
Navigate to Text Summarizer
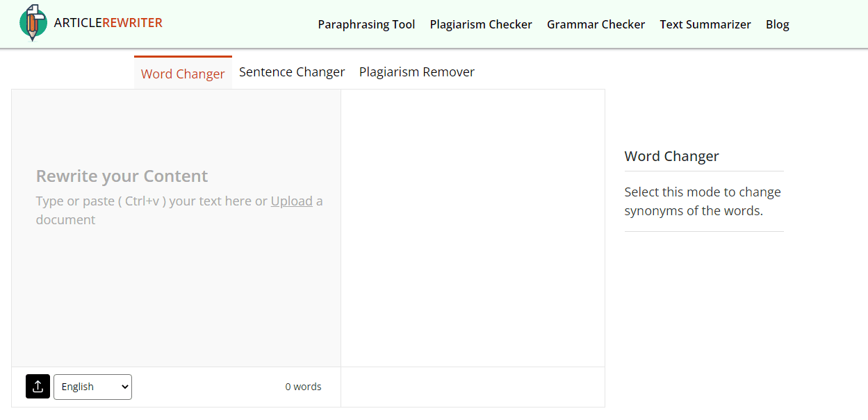(x=705, y=24)
